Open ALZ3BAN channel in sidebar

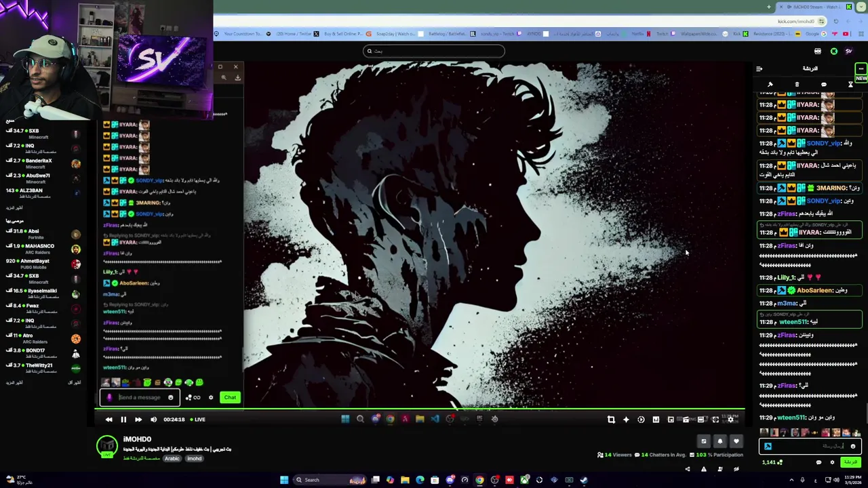click(43, 193)
